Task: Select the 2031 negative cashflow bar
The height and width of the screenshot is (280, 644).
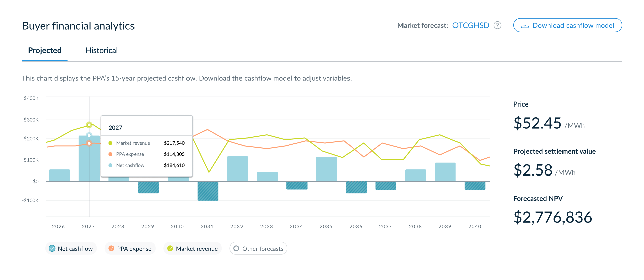Action: [208, 191]
